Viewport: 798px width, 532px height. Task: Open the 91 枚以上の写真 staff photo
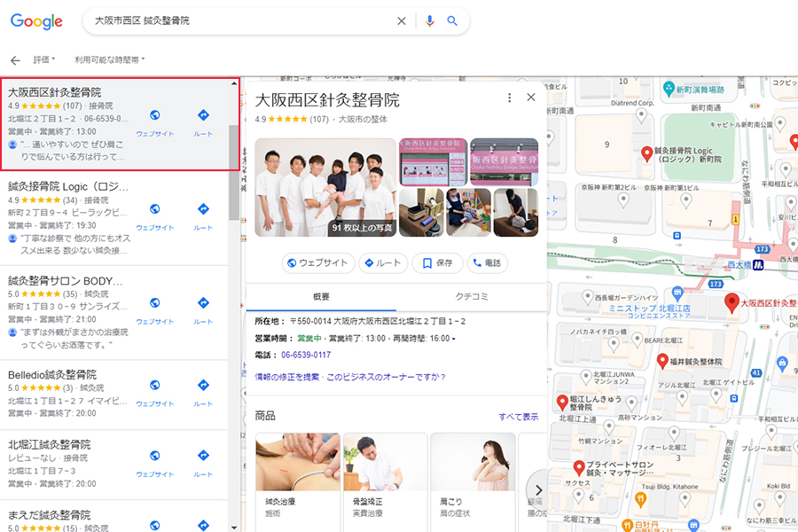[325, 188]
